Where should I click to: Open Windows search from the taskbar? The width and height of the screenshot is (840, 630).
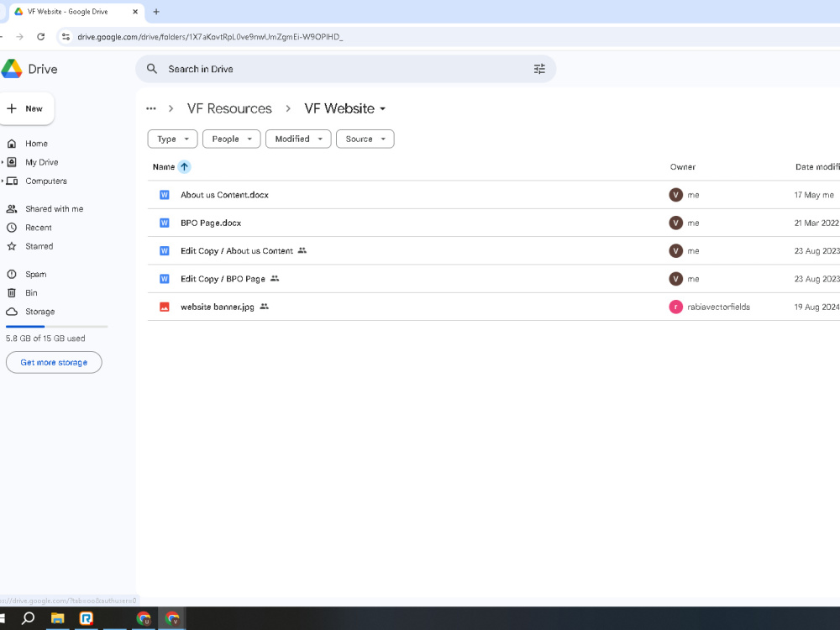coord(28,618)
